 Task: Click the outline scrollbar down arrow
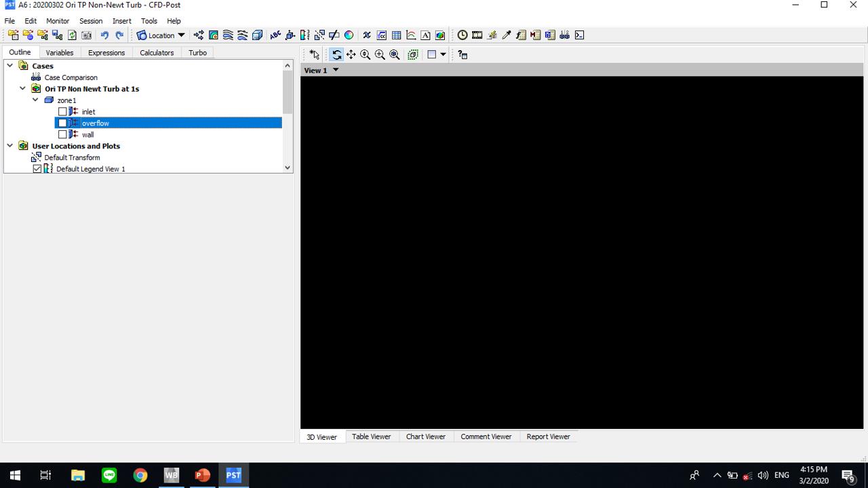point(288,167)
